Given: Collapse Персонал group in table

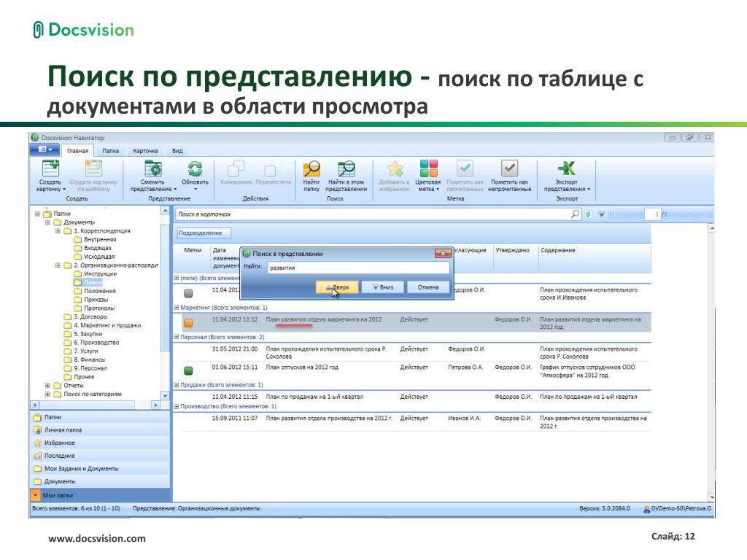Looking at the screenshot, I should pyautogui.click(x=177, y=337).
